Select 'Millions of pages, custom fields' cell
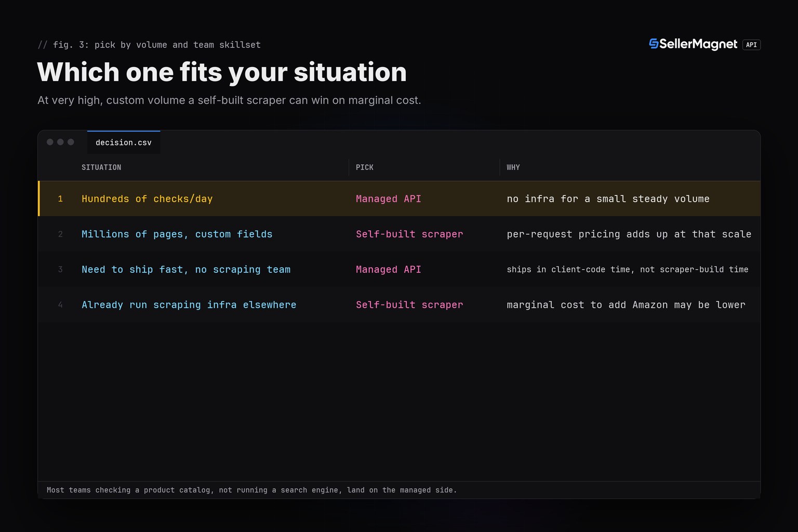This screenshot has height=532, width=798. click(x=177, y=234)
